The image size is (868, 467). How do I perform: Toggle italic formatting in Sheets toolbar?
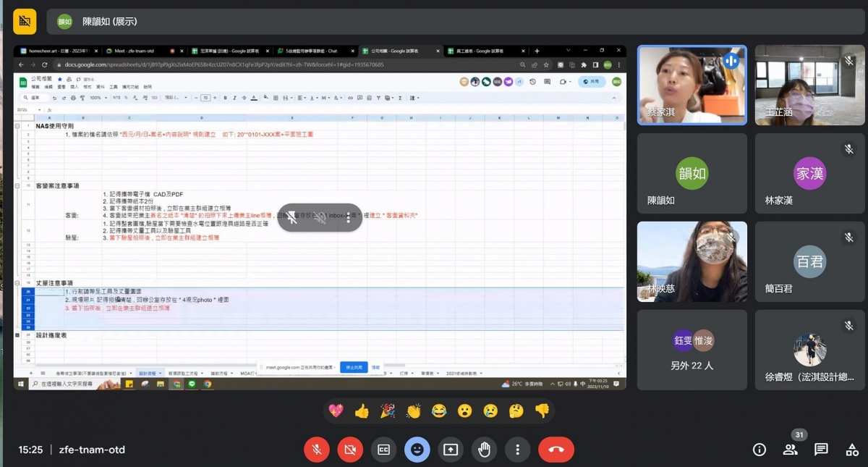(x=235, y=98)
